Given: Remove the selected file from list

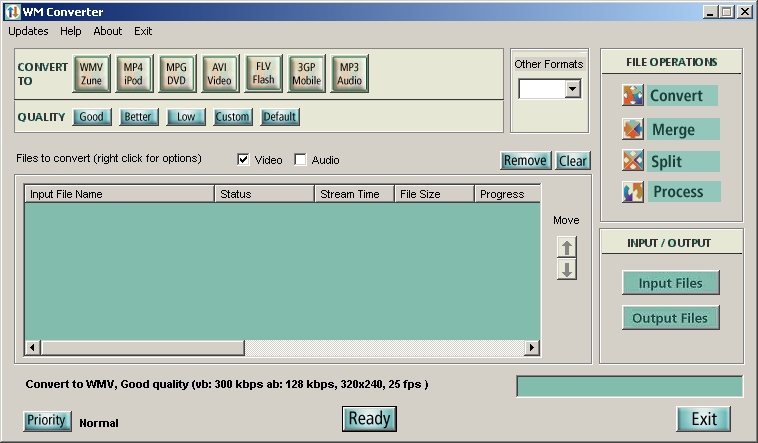Looking at the screenshot, I should pos(525,161).
